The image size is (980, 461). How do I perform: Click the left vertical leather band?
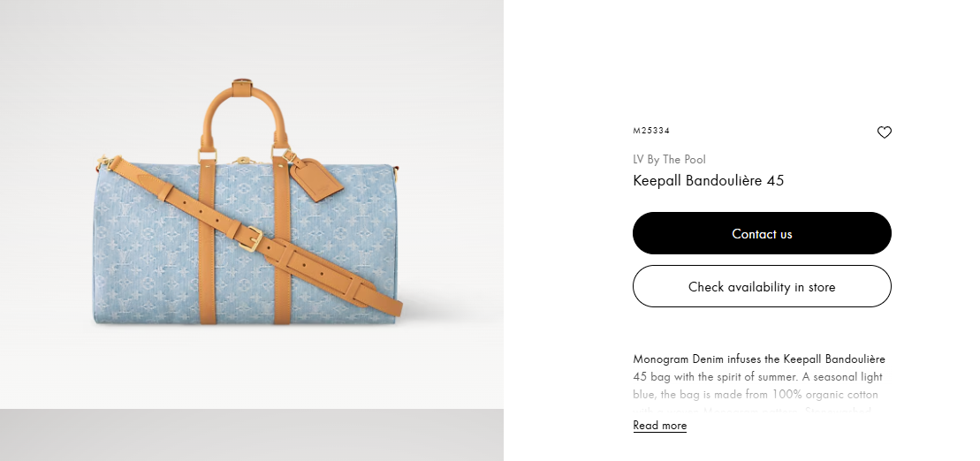point(208,240)
